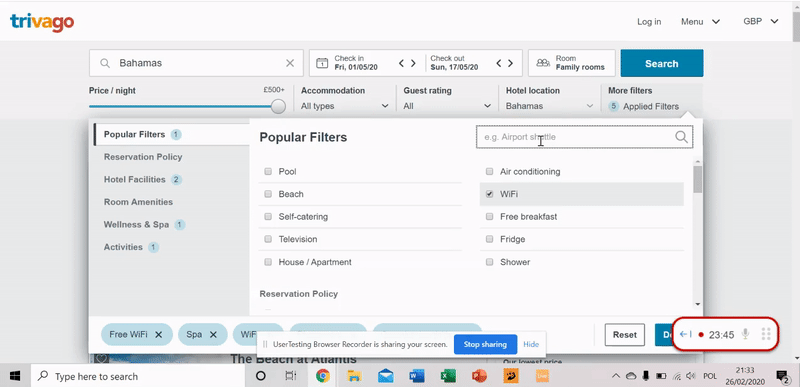The height and width of the screenshot is (387, 800).
Task: Click the magnifier icon in filter search
Action: point(682,137)
